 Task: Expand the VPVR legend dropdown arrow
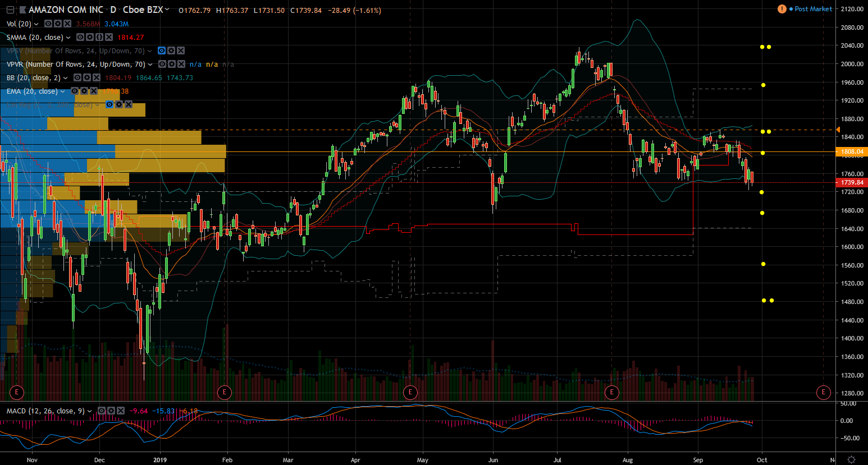coord(150,65)
